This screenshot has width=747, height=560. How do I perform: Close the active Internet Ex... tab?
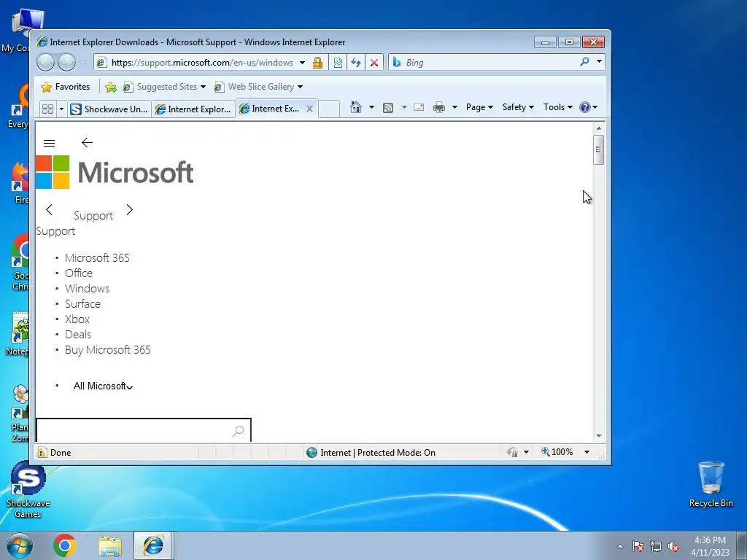coord(309,109)
